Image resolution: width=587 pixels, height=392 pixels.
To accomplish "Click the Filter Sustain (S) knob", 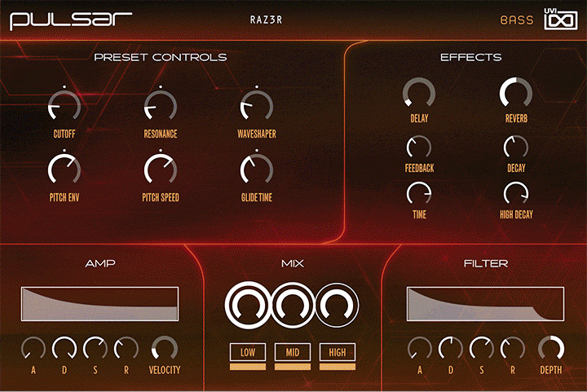I will point(482,349).
